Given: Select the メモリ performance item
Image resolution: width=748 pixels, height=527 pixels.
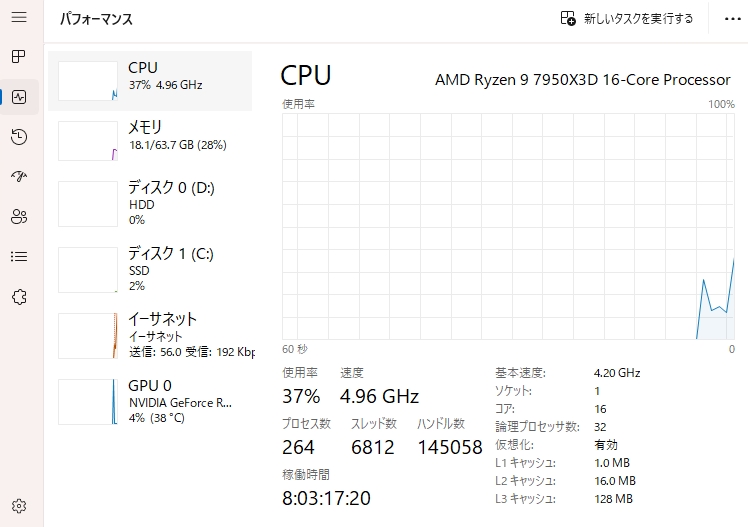Looking at the screenshot, I should point(150,140).
